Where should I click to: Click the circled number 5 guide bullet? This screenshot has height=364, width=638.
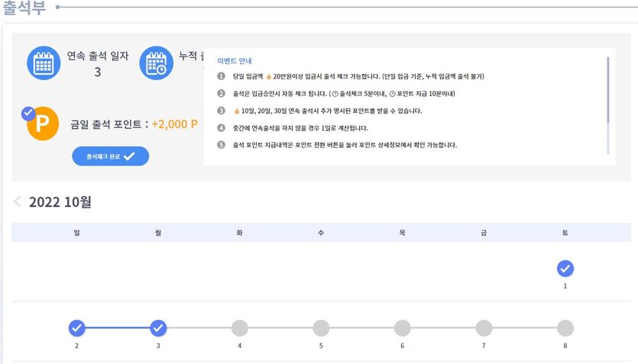click(221, 145)
